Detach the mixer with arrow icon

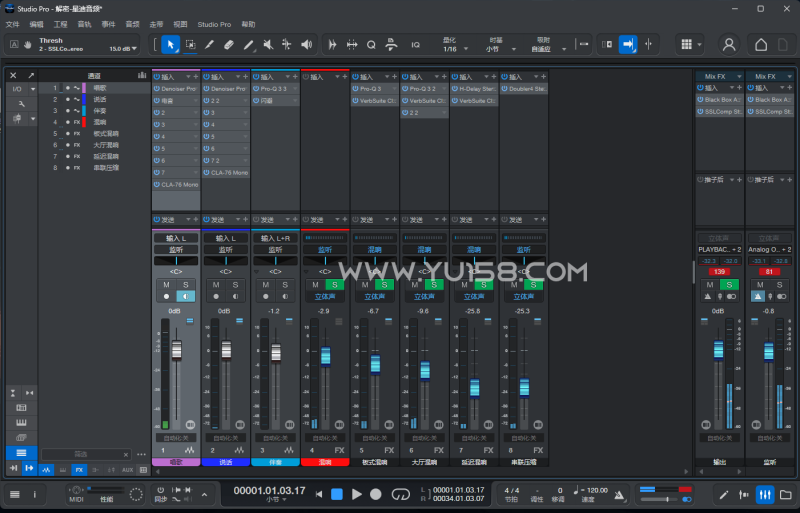pos(31,76)
